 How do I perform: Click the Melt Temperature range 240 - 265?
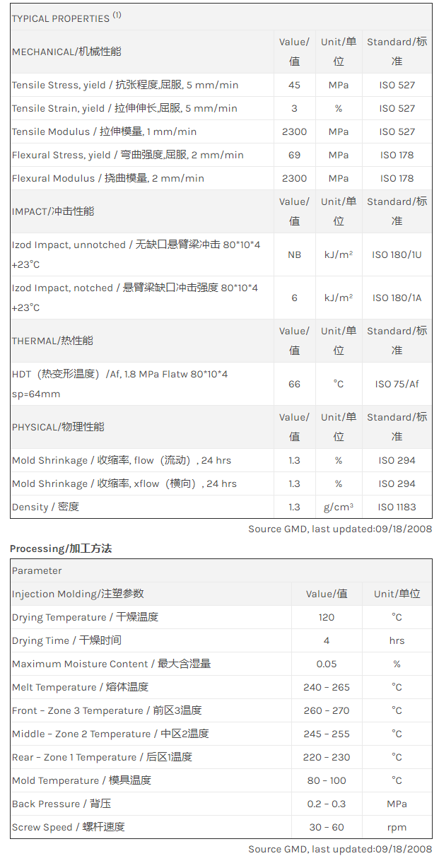click(x=327, y=687)
